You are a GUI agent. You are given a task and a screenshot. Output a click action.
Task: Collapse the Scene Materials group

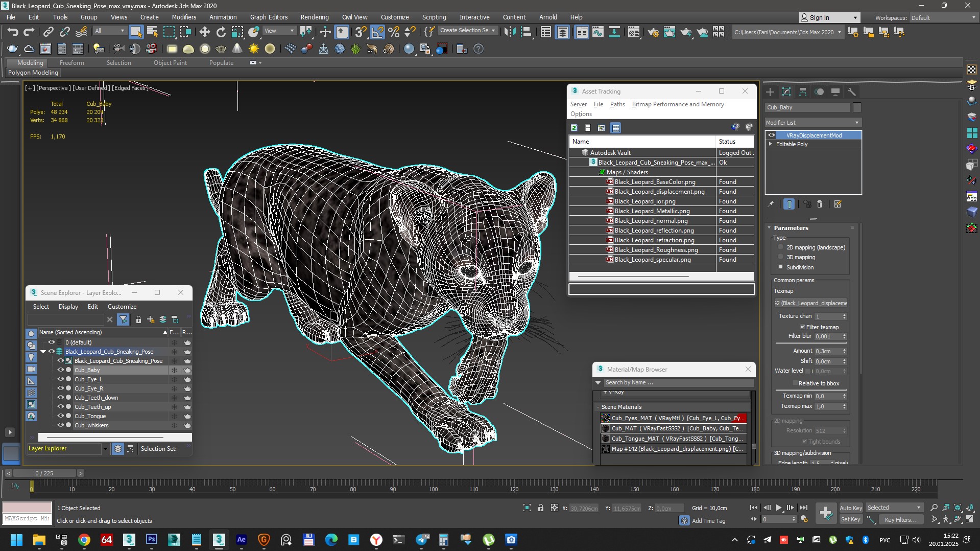coord(598,407)
